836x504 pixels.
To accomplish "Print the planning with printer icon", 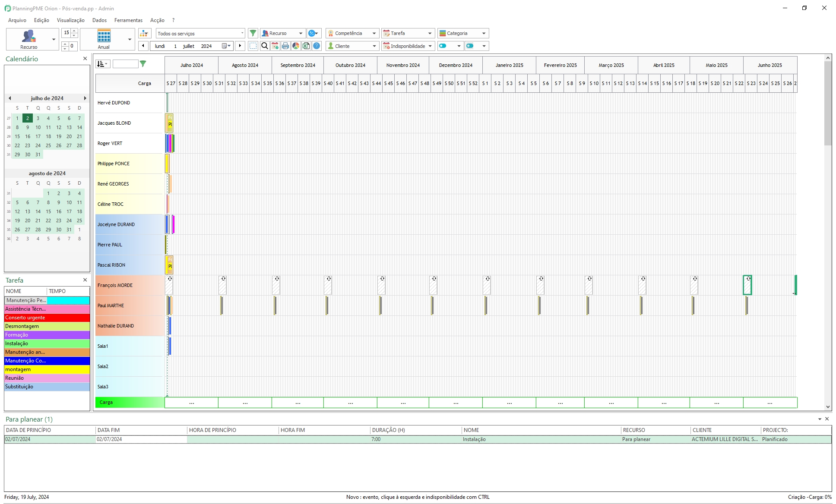I will tap(285, 46).
